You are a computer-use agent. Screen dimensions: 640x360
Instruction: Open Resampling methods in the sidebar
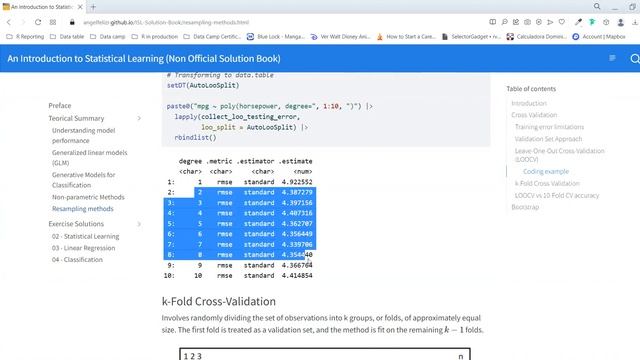click(x=82, y=209)
